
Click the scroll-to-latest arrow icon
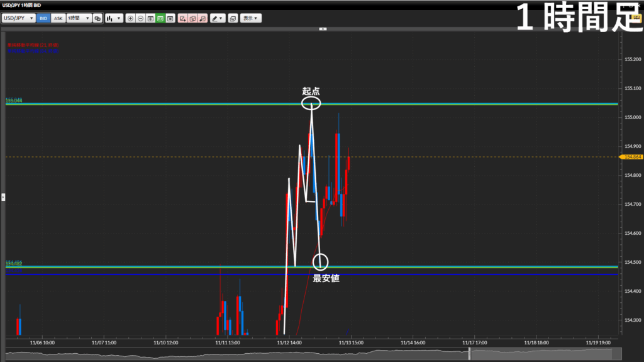pos(170,18)
